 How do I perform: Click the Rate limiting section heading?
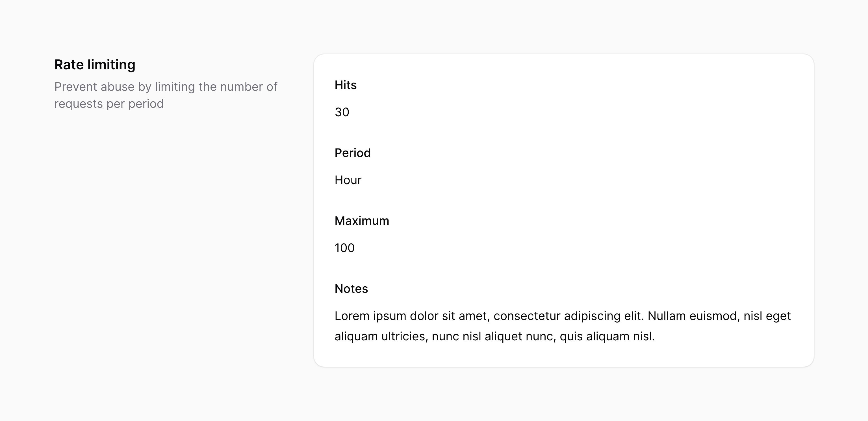(95, 65)
